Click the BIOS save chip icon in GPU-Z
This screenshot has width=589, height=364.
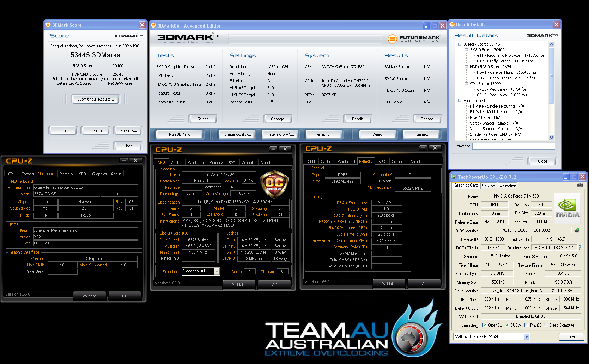577,230
